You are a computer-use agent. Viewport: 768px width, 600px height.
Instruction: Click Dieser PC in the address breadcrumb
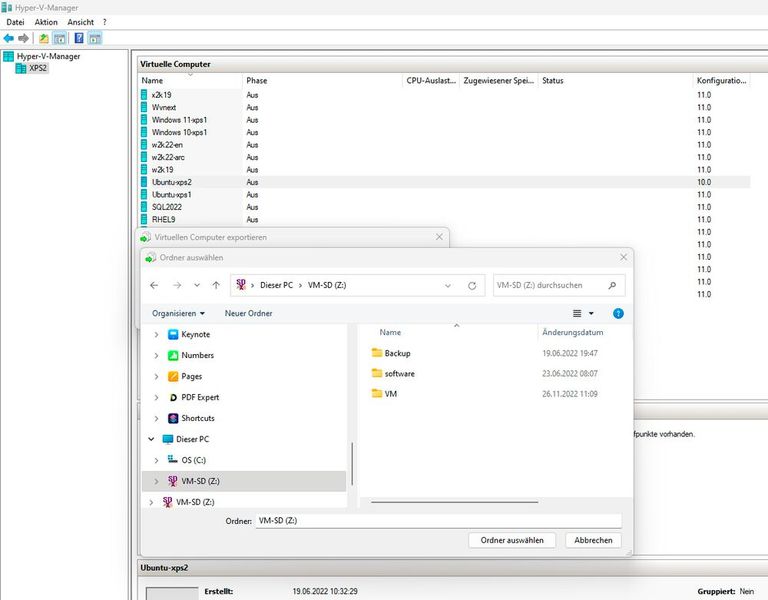[x=276, y=285]
